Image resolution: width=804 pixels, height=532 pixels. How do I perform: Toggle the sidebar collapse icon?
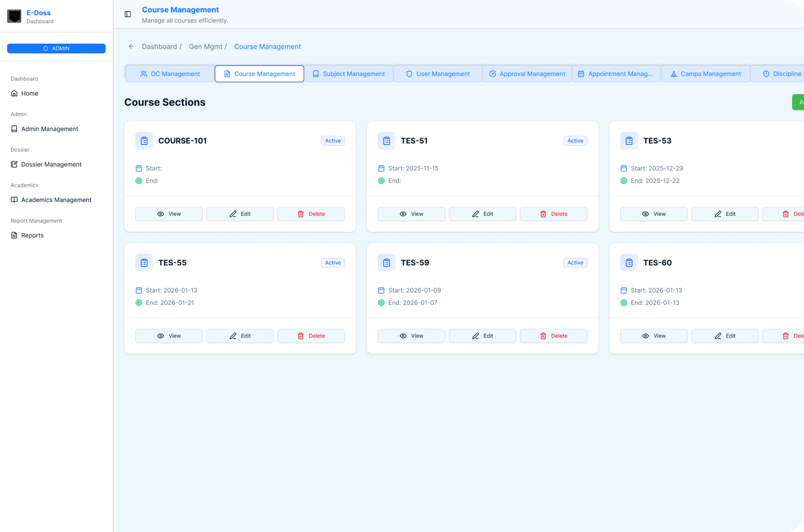pyautogui.click(x=128, y=14)
